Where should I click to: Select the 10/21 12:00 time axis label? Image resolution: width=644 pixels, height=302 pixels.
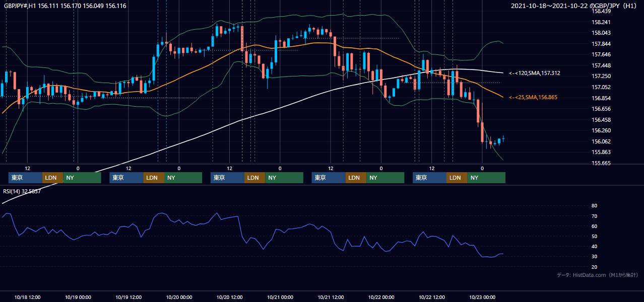331,297
